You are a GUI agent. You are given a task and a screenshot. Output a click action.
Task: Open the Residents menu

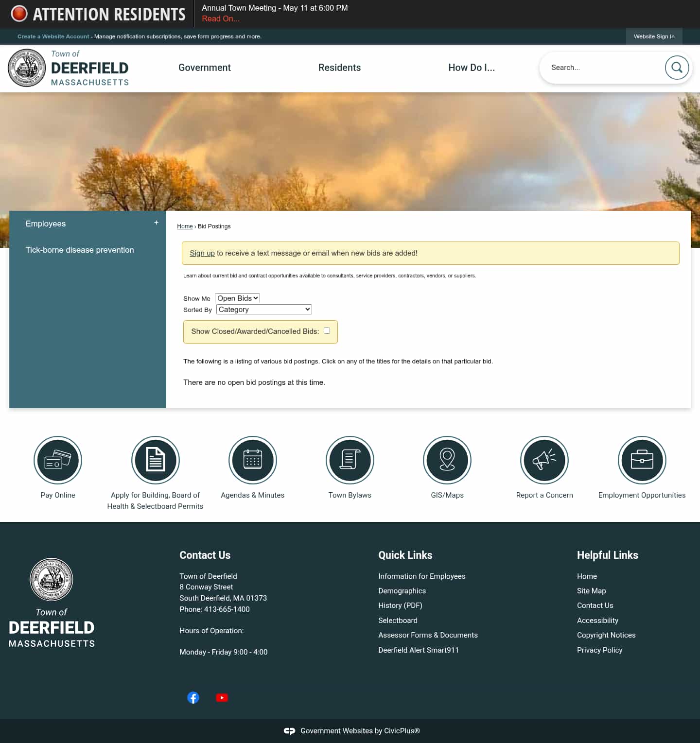339,68
